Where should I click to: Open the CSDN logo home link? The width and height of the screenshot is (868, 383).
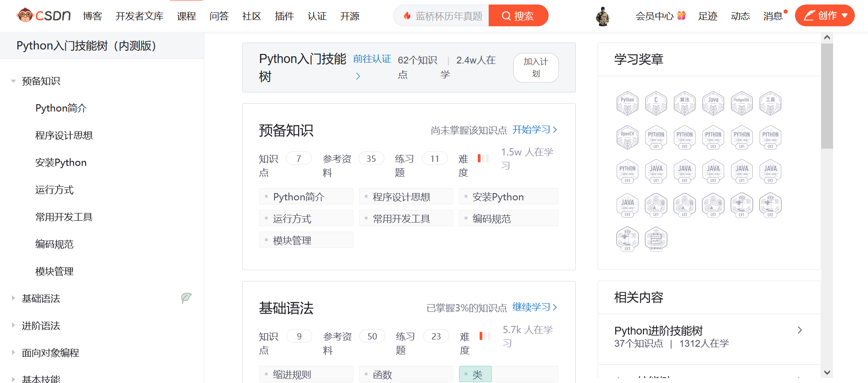(44, 15)
